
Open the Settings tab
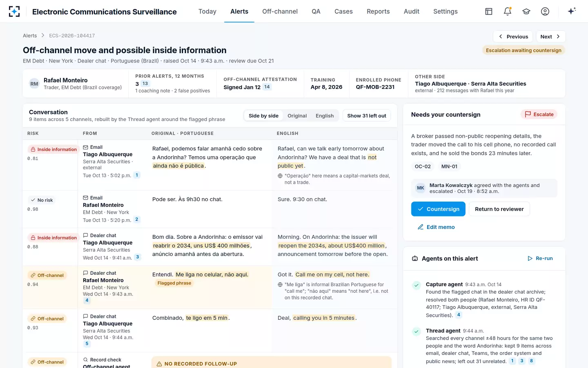tap(445, 11)
